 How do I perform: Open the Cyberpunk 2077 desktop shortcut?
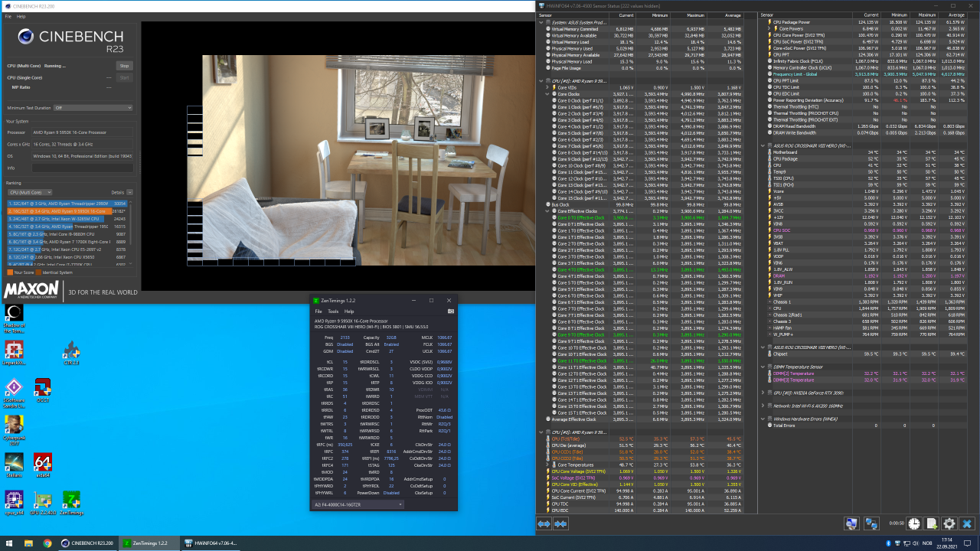click(x=14, y=430)
